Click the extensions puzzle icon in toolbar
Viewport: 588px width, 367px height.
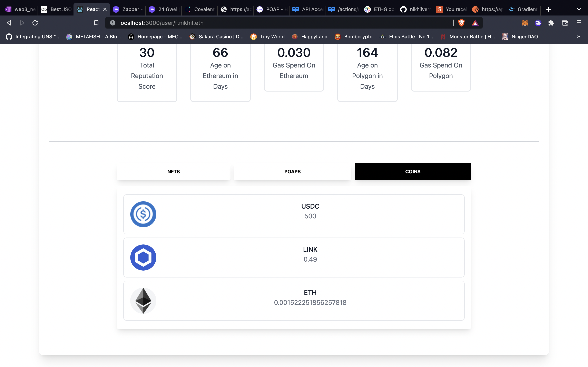coord(551,23)
